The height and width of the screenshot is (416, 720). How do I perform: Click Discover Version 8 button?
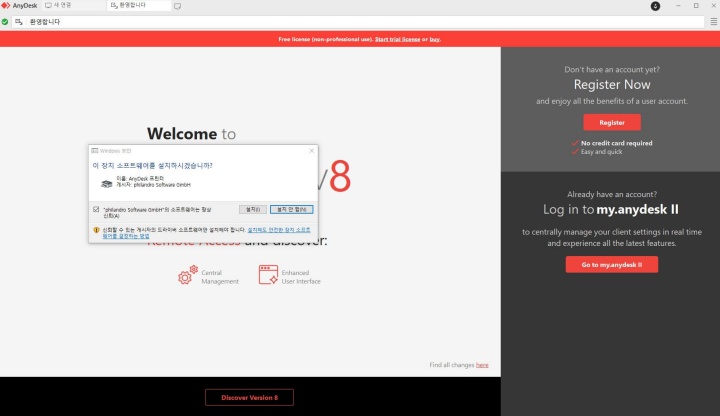click(x=249, y=398)
